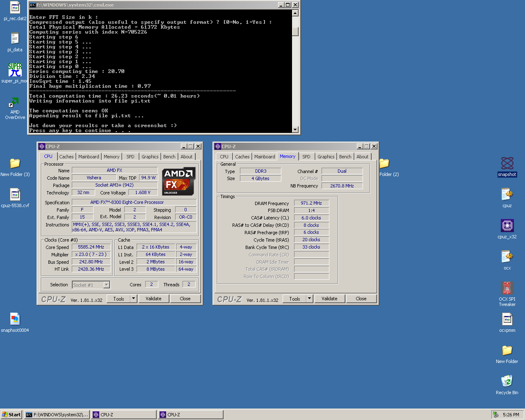Select the snapshot desktop icon
Image resolution: width=525 pixels, height=420 pixels.
tap(507, 163)
